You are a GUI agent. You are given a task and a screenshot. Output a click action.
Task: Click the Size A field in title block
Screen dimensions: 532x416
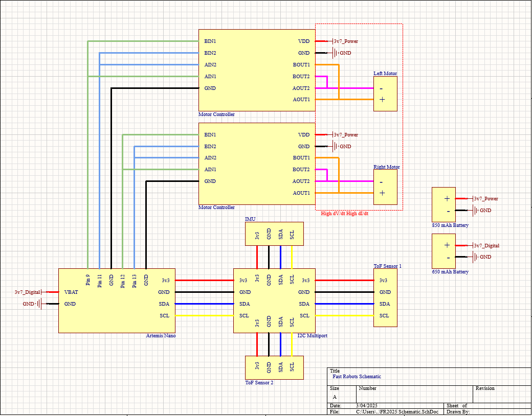tap(342, 394)
